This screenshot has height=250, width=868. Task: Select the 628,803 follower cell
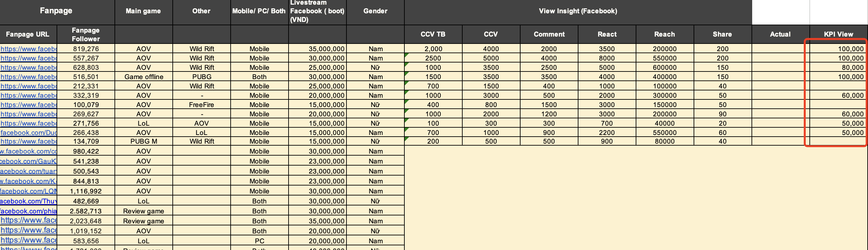[86, 67]
